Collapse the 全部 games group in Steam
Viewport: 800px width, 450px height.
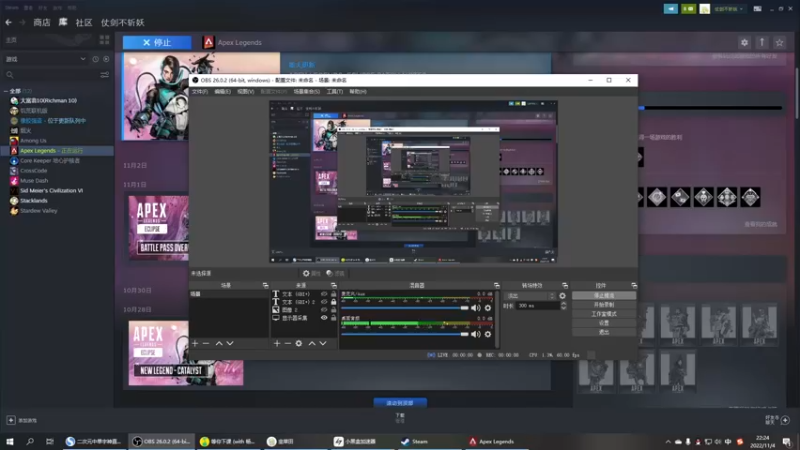(6, 91)
